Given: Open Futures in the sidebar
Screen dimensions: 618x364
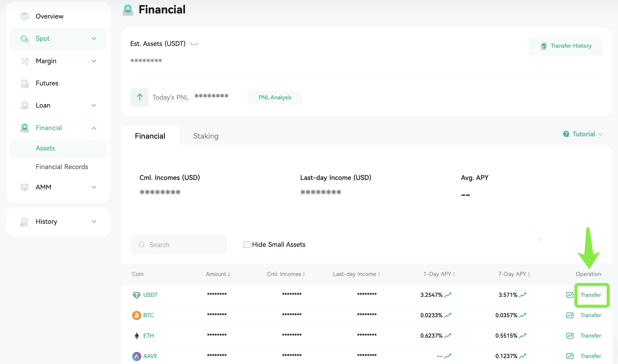Looking at the screenshot, I should coord(47,83).
